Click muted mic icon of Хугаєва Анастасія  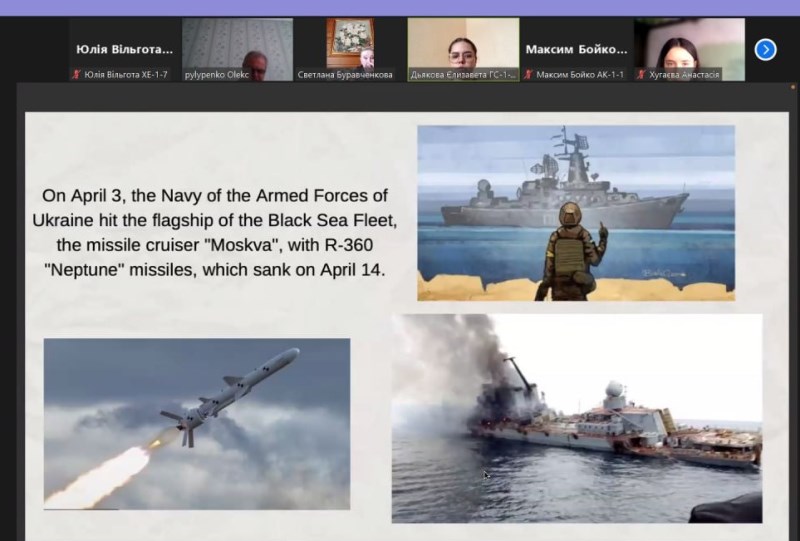641,75
